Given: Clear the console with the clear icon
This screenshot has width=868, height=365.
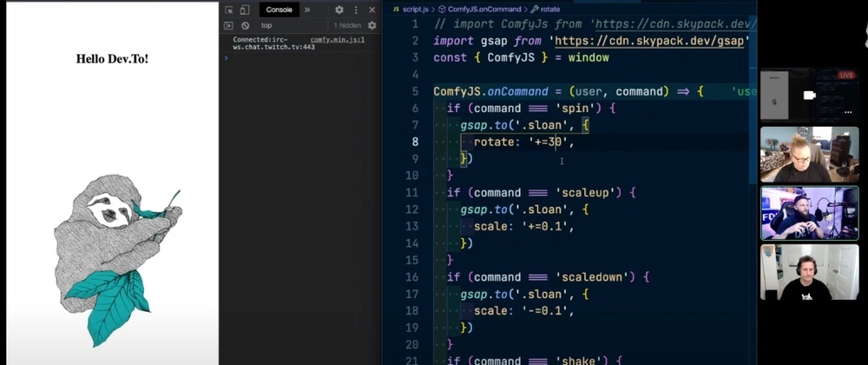Looking at the screenshot, I should (245, 26).
